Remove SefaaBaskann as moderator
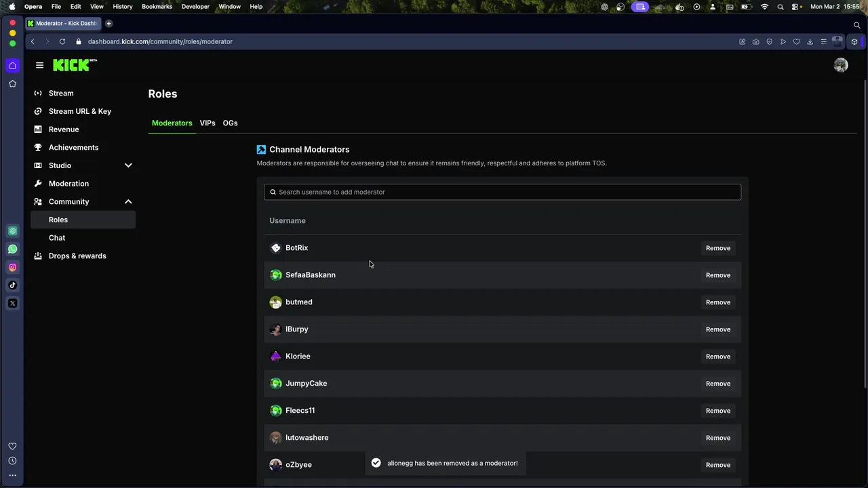 coord(718,275)
